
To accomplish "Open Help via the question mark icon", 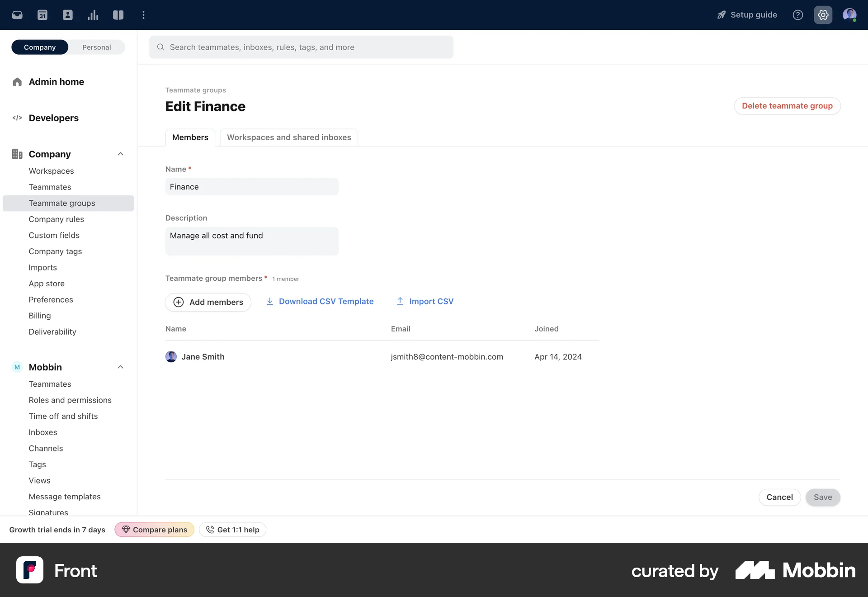I will point(798,14).
